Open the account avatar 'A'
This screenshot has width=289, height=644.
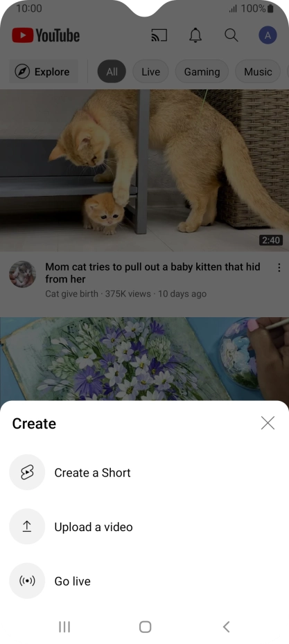point(268,36)
